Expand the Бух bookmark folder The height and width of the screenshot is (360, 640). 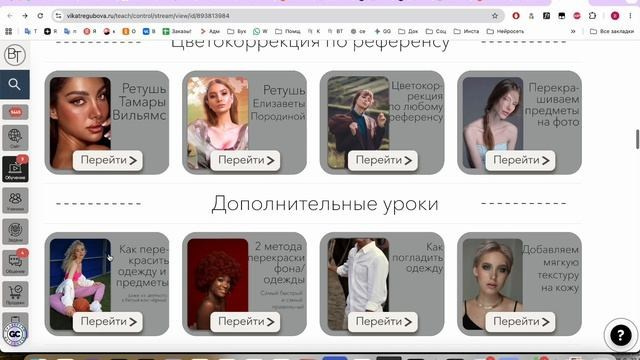point(237,31)
